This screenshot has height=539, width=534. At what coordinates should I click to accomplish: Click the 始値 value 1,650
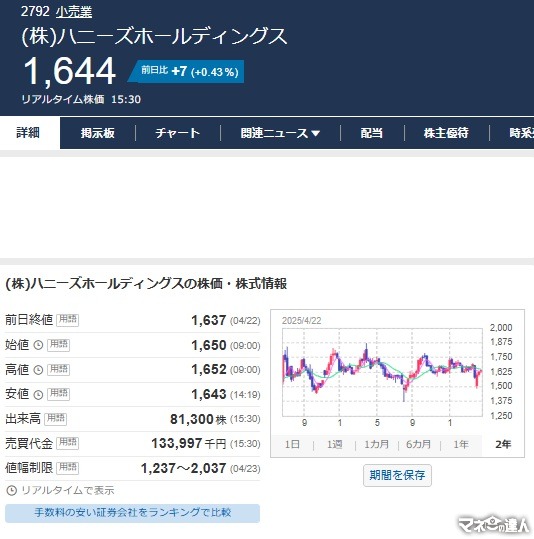[209, 345]
